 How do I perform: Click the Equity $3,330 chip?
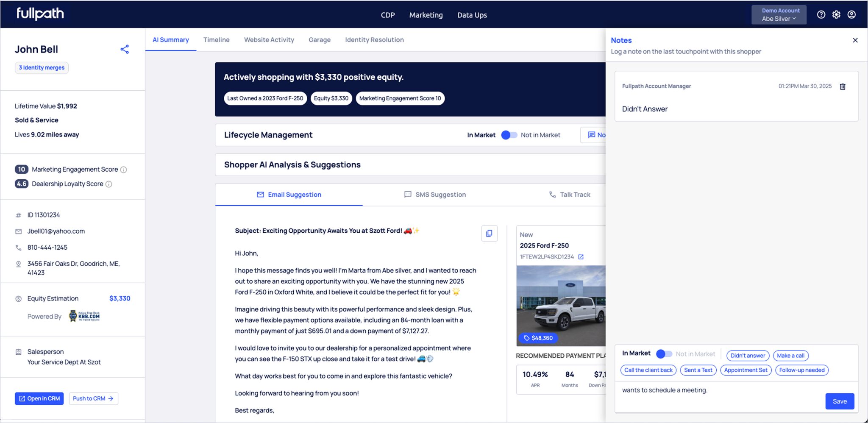click(331, 98)
